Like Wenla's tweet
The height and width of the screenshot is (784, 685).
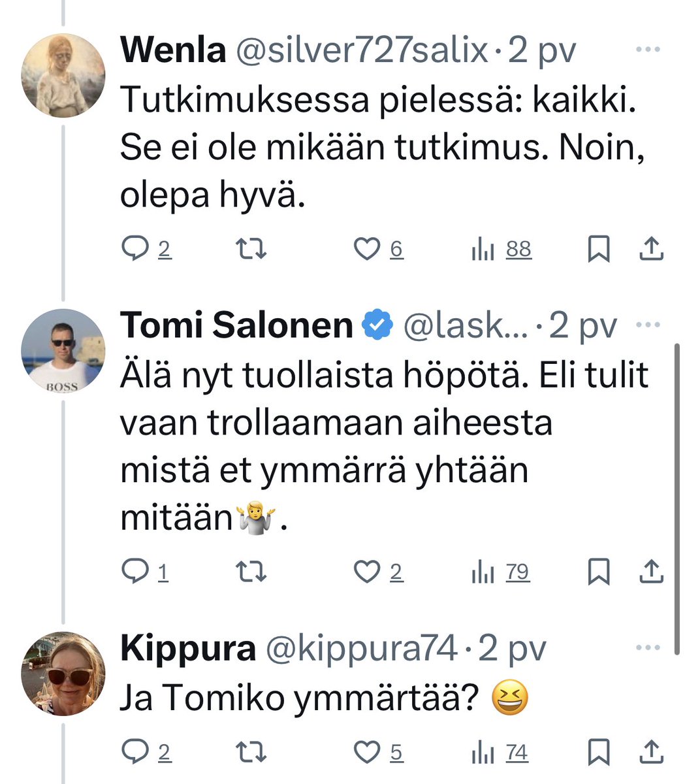coord(367,250)
